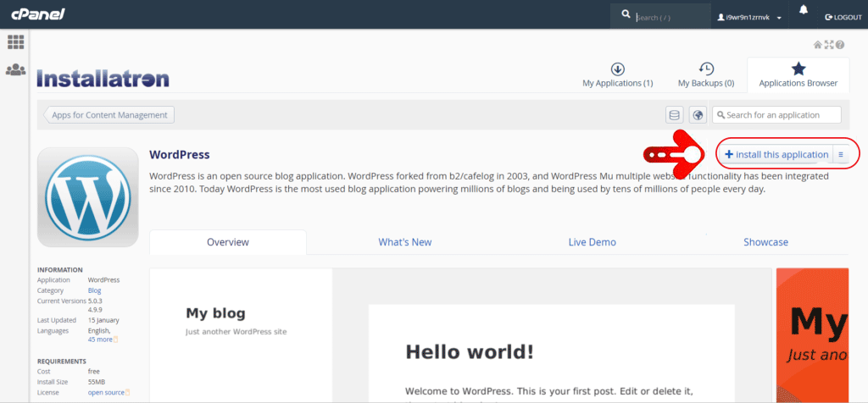Open the cPanel apps grid icon

15,42
